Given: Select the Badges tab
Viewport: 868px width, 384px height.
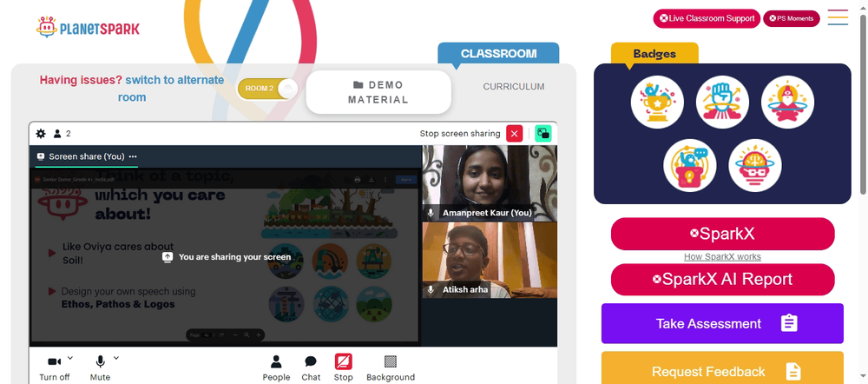Looking at the screenshot, I should point(654,54).
